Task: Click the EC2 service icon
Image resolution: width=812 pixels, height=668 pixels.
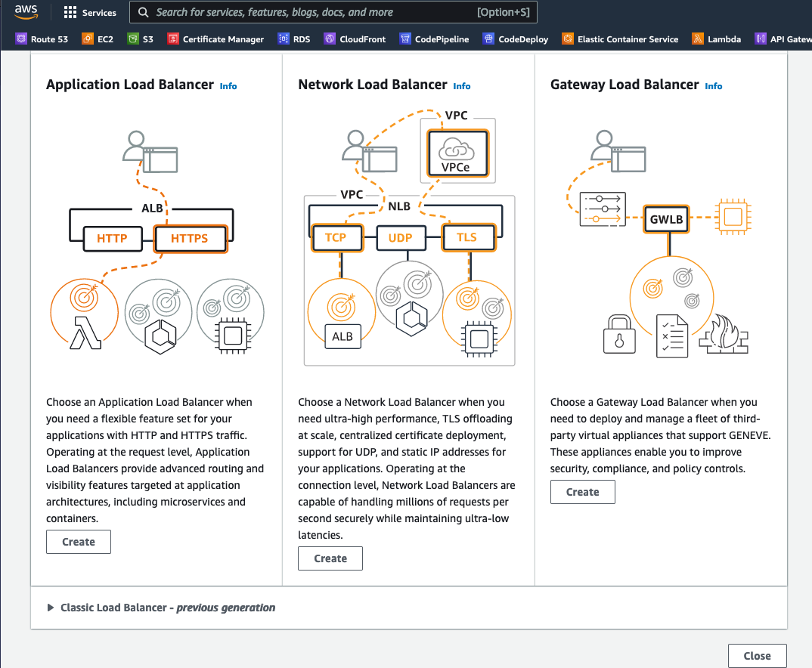Action: click(88, 39)
